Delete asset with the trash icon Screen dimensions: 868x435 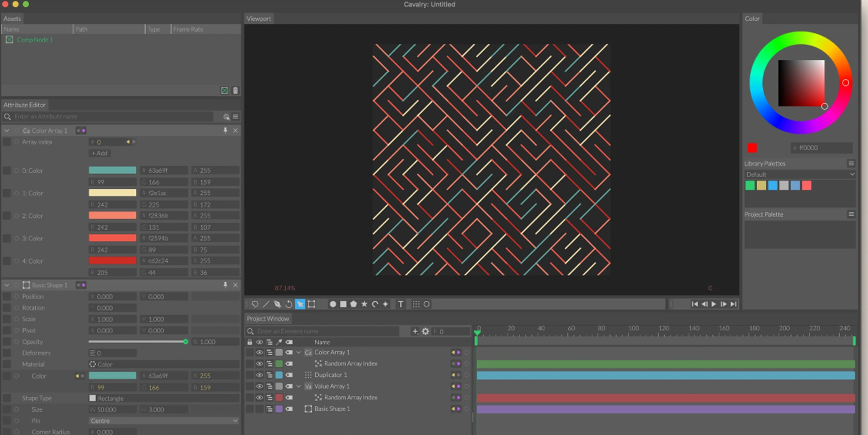click(x=235, y=90)
